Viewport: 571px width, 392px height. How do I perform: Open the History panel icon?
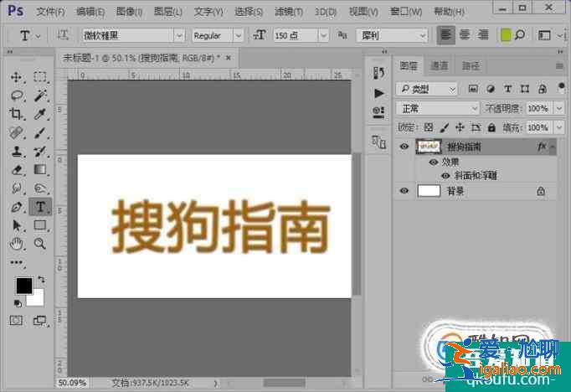point(378,73)
